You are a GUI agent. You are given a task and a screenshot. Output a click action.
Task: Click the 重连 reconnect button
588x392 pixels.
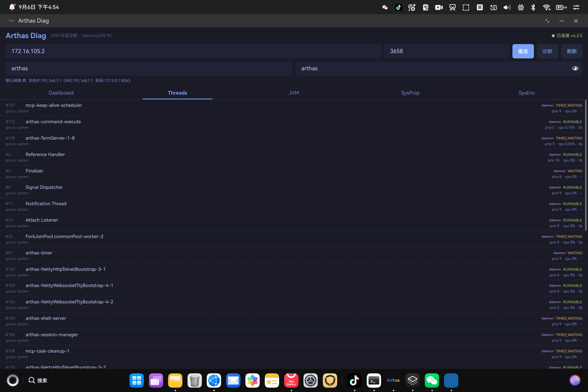pyautogui.click(x=523, y=51)
